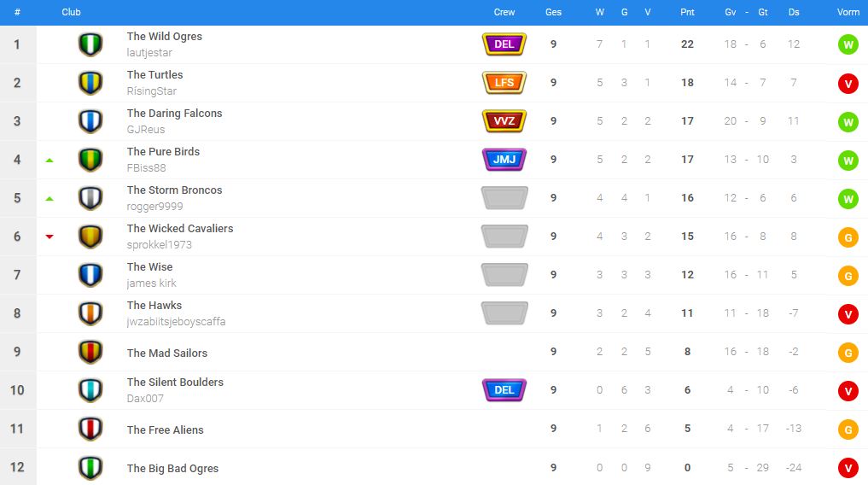868x485 pixels.
Task: Open the DEL crew badge of The Wild Ogres
Action: (504, 44)
